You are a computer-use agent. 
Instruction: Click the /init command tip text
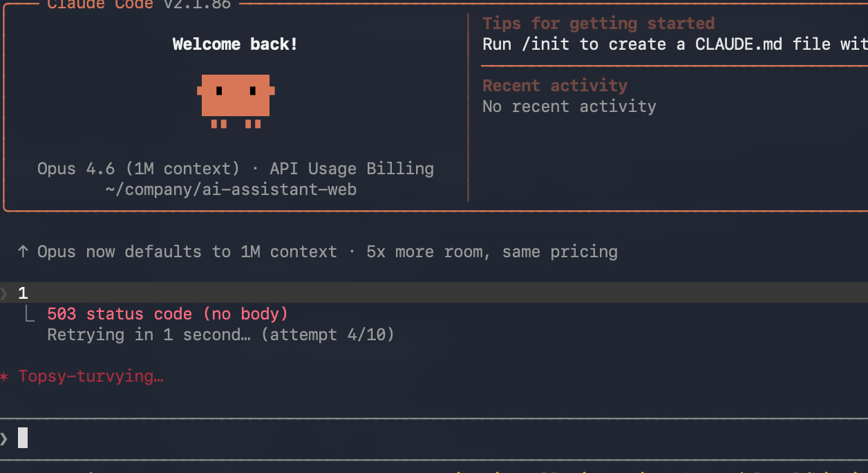(675, 44)
